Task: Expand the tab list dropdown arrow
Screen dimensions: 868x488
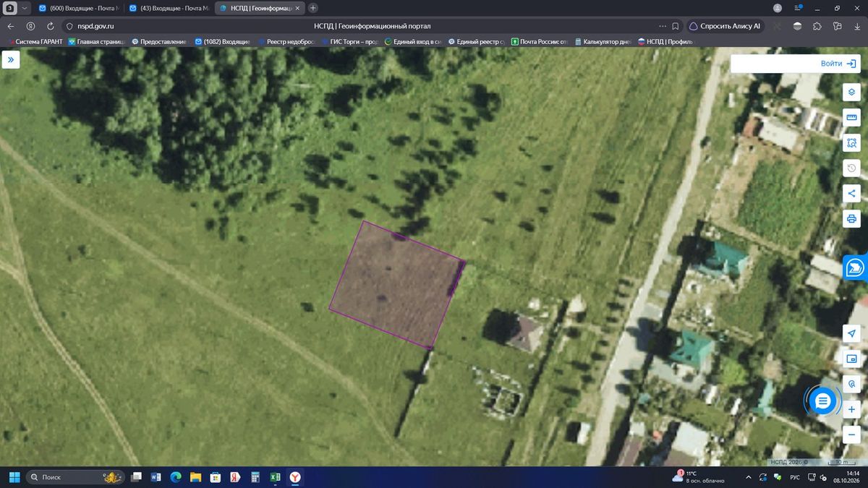Action: 25,8
